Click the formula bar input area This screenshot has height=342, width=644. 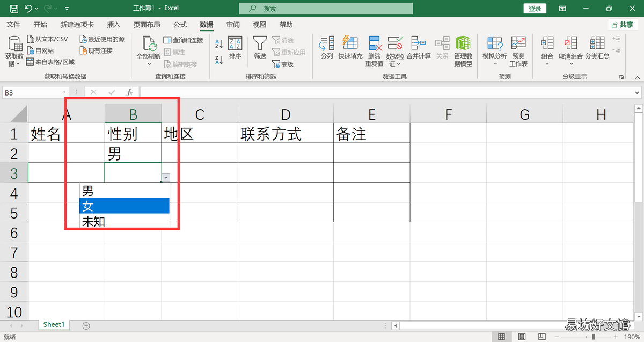coord(386,93)
